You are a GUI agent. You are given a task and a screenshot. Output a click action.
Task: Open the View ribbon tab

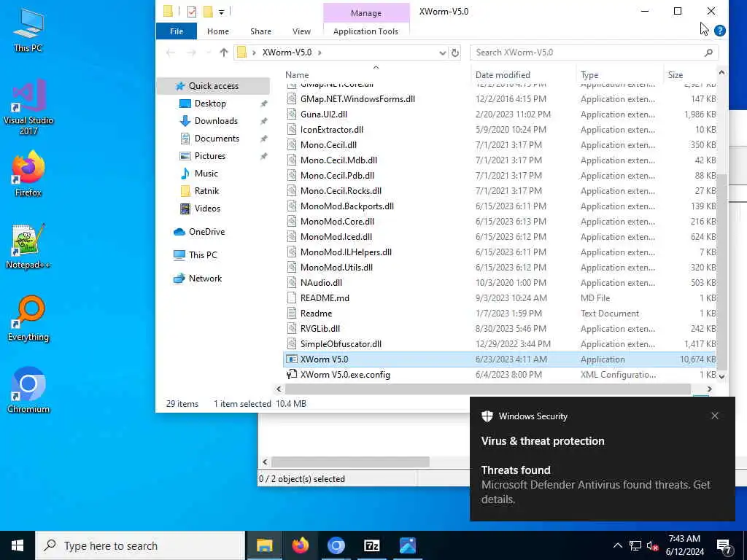pos(301,31)
